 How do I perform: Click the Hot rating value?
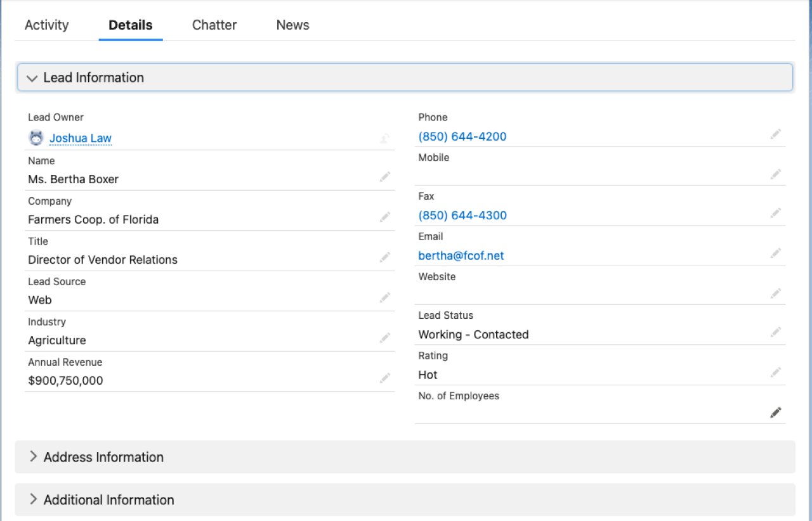click(x=428, y=375)
